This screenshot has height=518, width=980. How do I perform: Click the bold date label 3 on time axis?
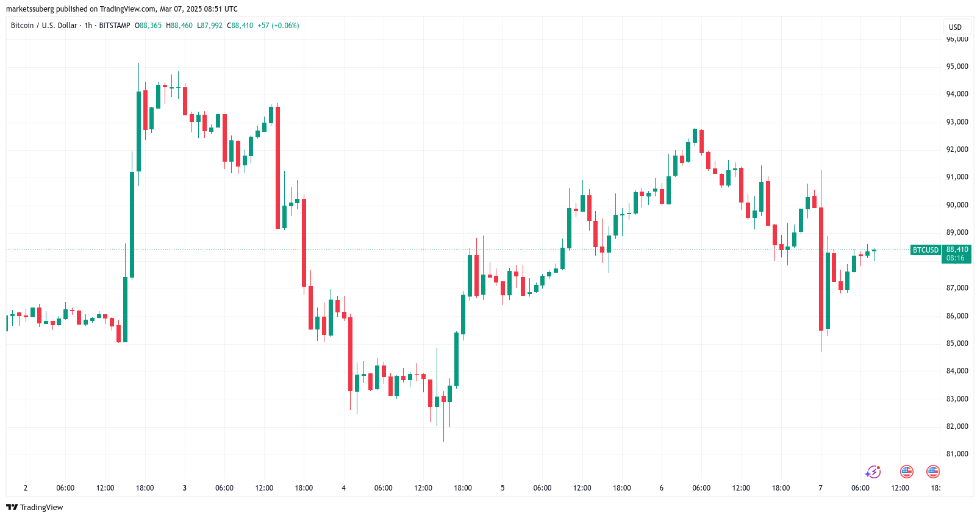(185, 488)
